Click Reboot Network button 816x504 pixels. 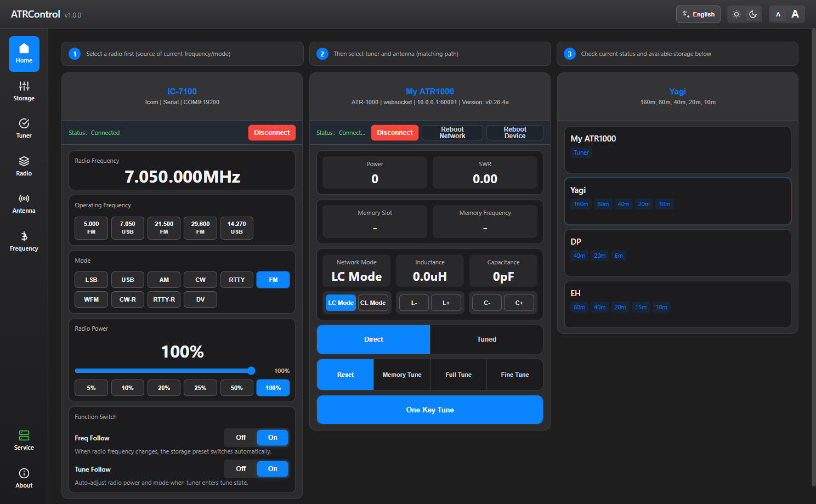[452, 133]
